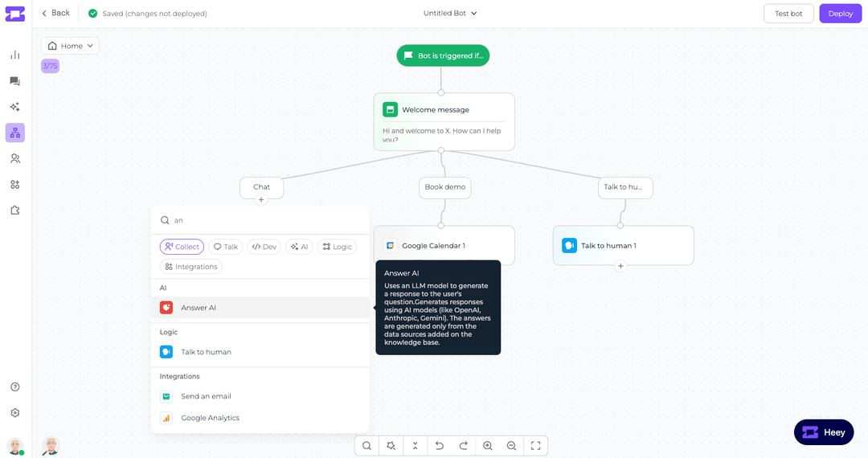Open the conversations chat sidebar icon

coord(15,81)
